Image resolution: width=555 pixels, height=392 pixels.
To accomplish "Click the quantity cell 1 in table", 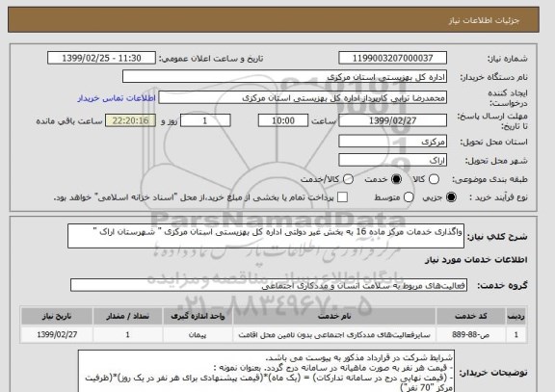I will pos(128,334).
